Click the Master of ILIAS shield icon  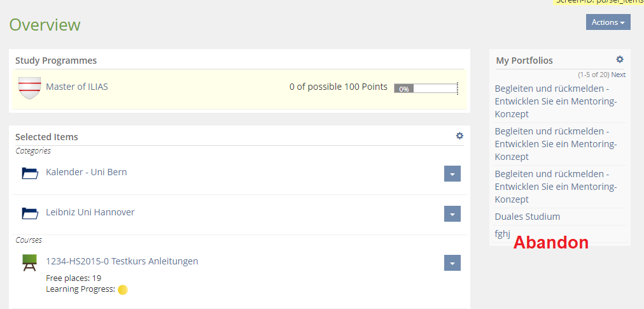pos(29,87)
